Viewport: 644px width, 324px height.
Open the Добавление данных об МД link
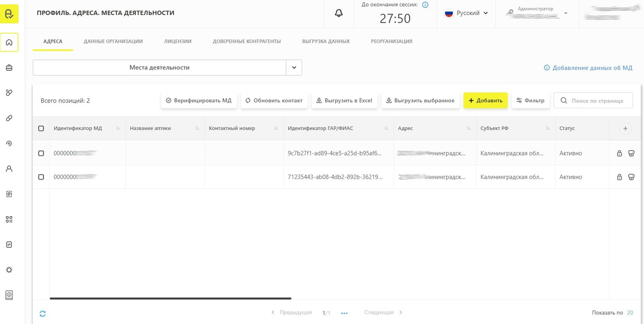click(x=588, y=68)
